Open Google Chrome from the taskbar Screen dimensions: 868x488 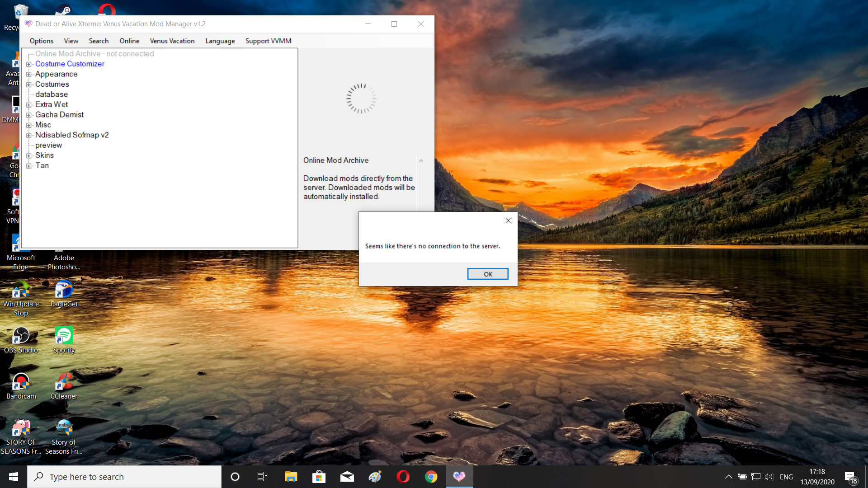[431, 477]
